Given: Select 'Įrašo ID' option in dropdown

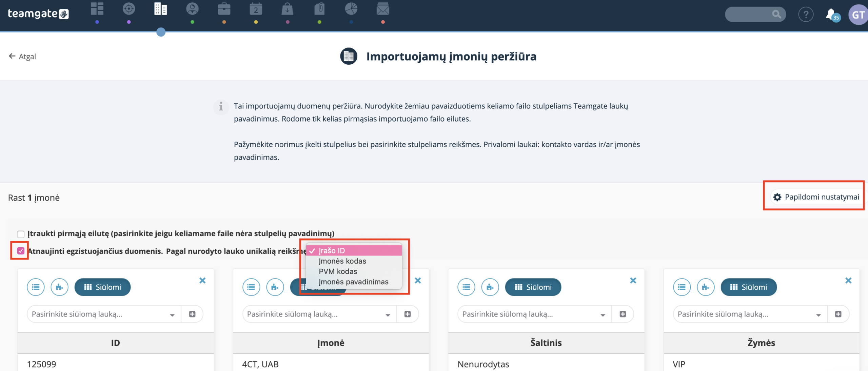Looking at the screenshot, I should click(x=354, y=250).
